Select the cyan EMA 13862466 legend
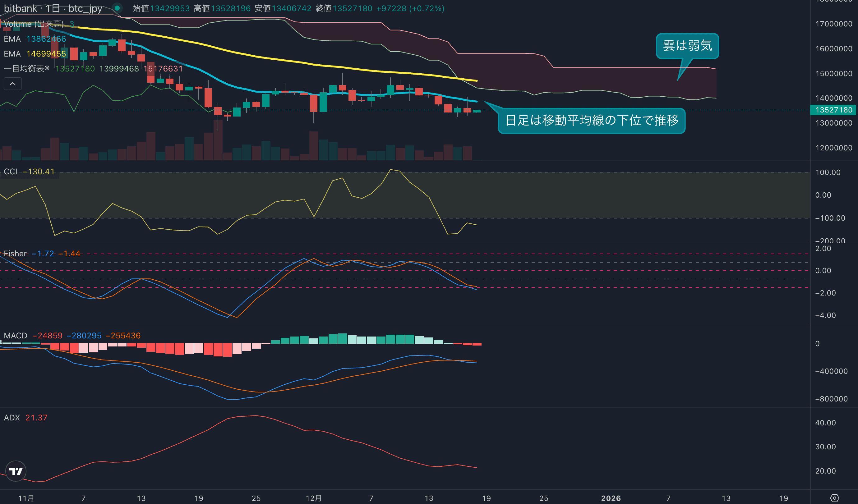 click(x=35, y=39)
